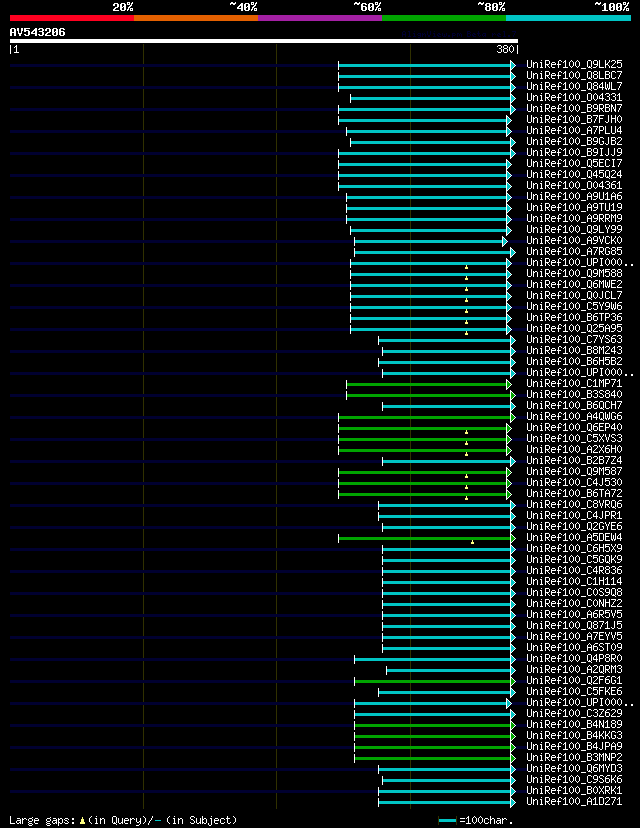The width and height of the screenshot is (640, 828).
Task: Open the UniRef100_A5DEW4 hit
Action: click(574, 538)
